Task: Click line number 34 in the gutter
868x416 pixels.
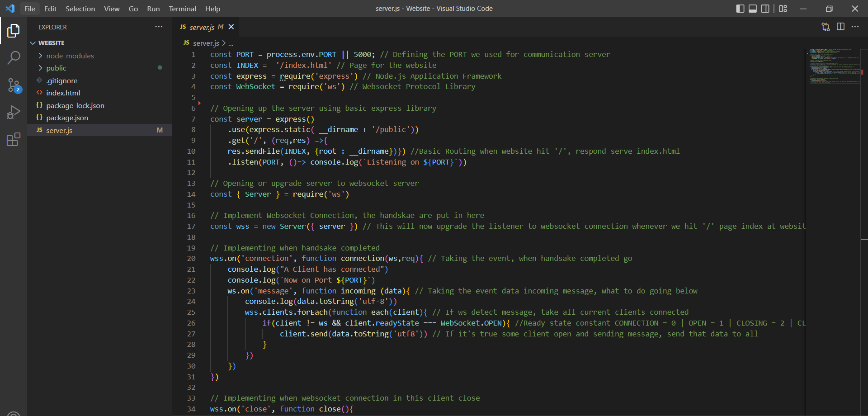Action: 191,409
